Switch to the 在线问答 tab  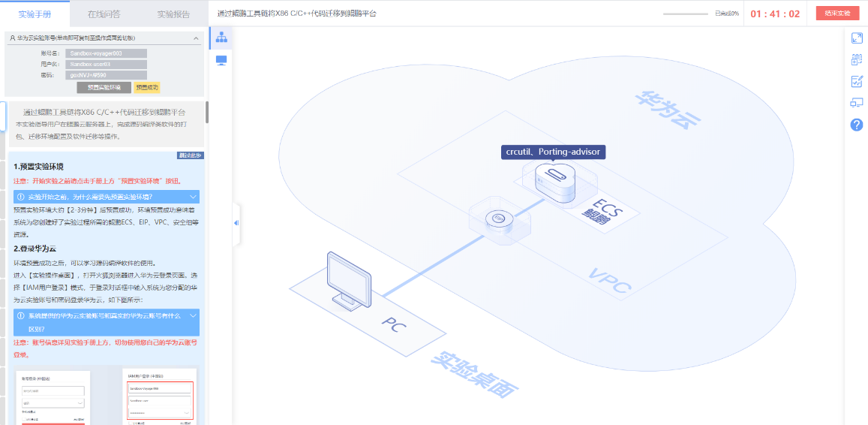coord(104,14)
